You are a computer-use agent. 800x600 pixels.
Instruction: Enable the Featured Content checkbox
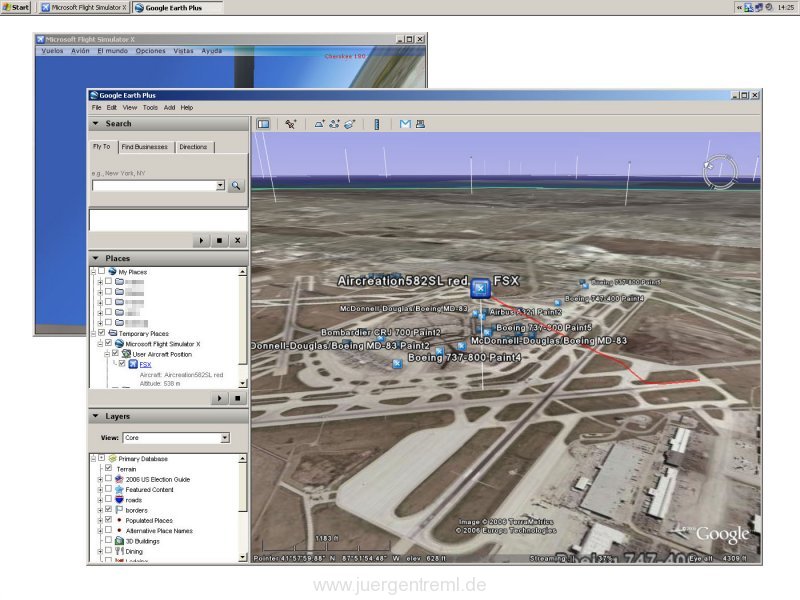coord(108,489)
